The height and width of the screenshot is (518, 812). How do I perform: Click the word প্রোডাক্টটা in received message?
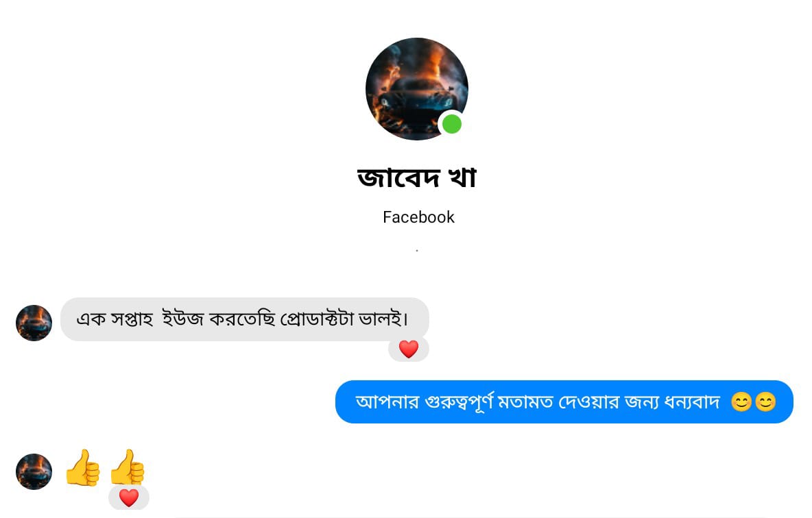[x=316, y=319]
